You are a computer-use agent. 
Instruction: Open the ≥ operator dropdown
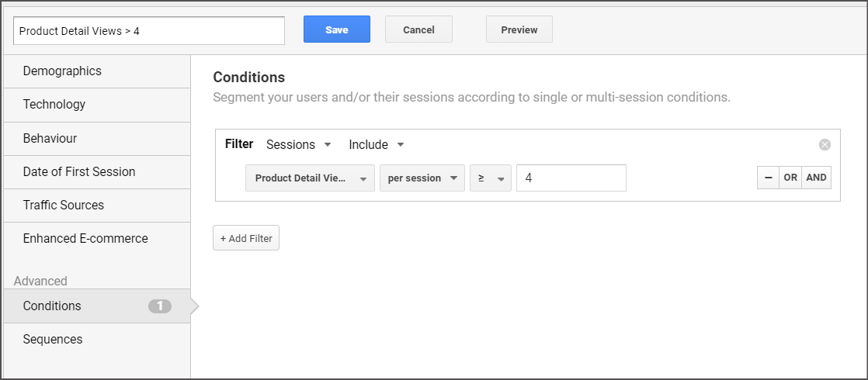tap(491, 178)
